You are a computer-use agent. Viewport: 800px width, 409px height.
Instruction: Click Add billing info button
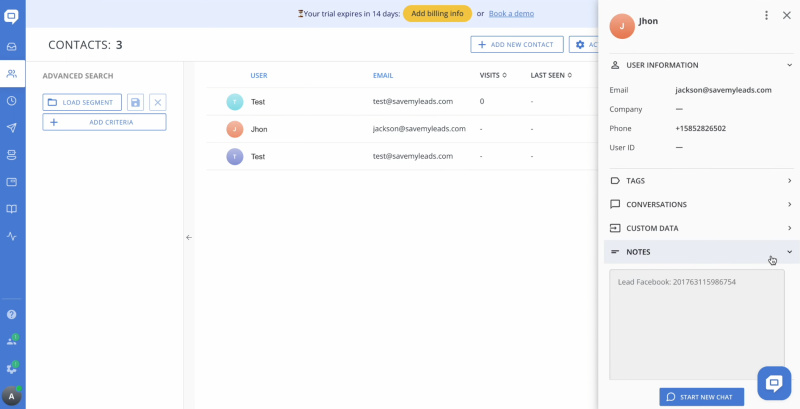pyautogui.click(x=437, y=14)
